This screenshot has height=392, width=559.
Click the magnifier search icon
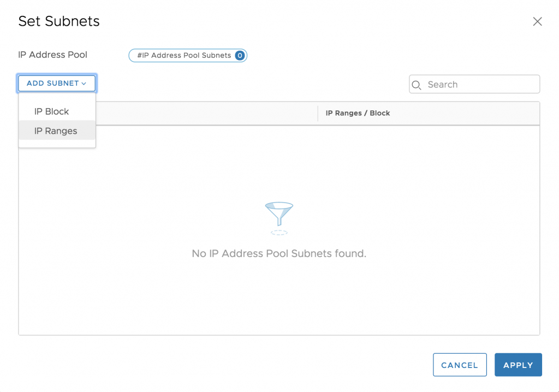417,85
